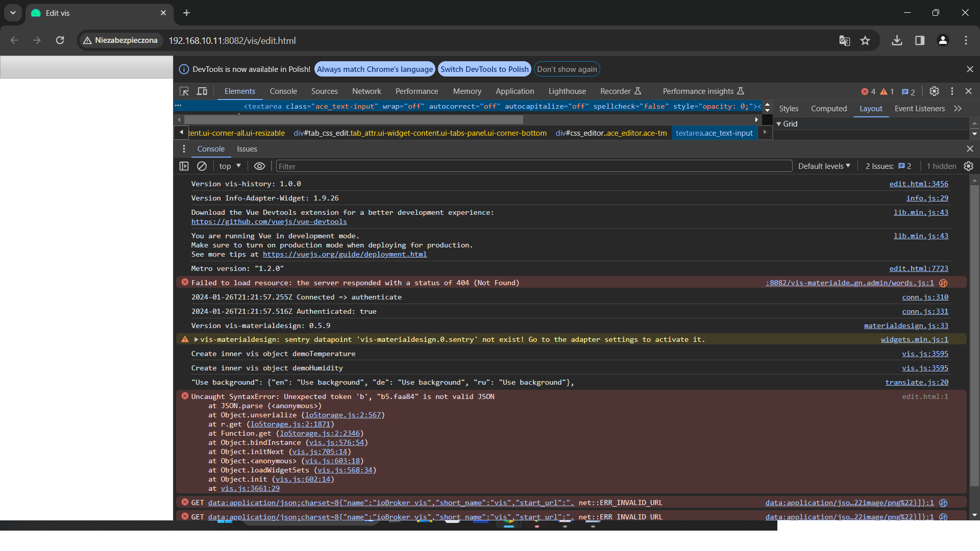Open the Application tab
980x551 pixels.
coord(514,91)
